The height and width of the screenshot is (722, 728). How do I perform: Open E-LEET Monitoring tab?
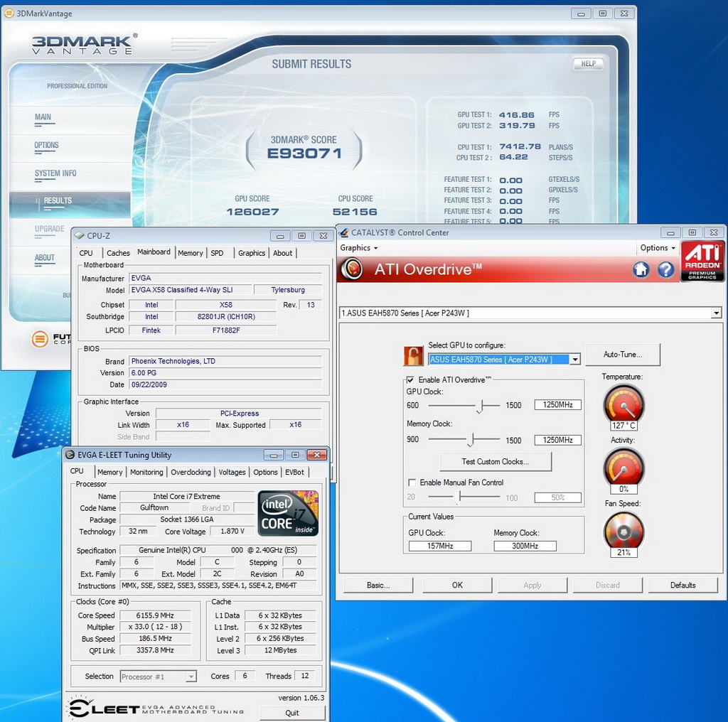[146, 472]
